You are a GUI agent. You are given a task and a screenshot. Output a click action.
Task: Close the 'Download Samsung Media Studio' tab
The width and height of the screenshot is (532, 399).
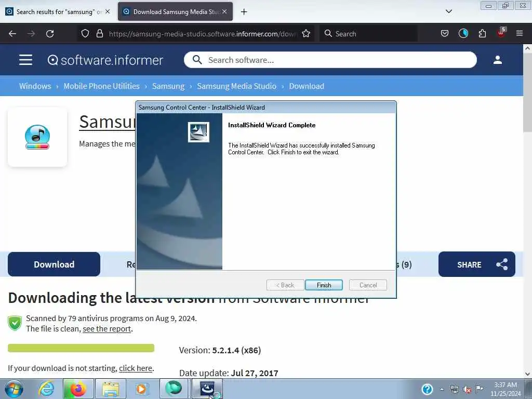[224, 11]
